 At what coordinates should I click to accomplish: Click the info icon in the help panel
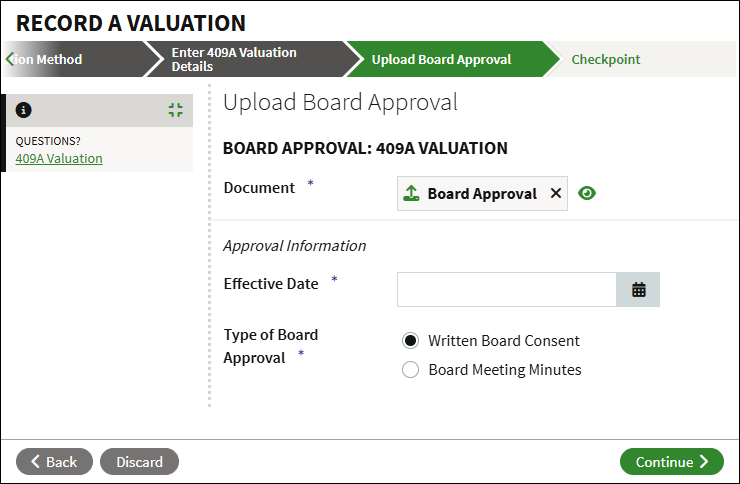pyautogui.click(x=24, y=110)
